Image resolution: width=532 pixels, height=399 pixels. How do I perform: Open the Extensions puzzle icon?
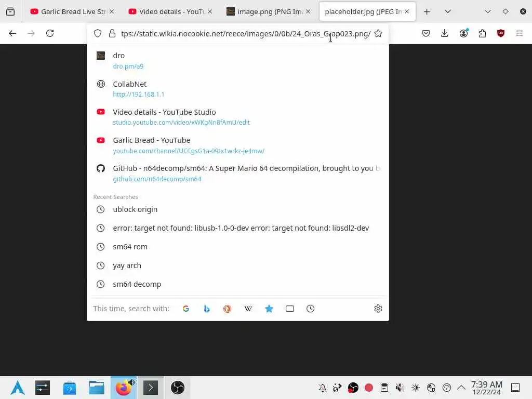[482, 33]
